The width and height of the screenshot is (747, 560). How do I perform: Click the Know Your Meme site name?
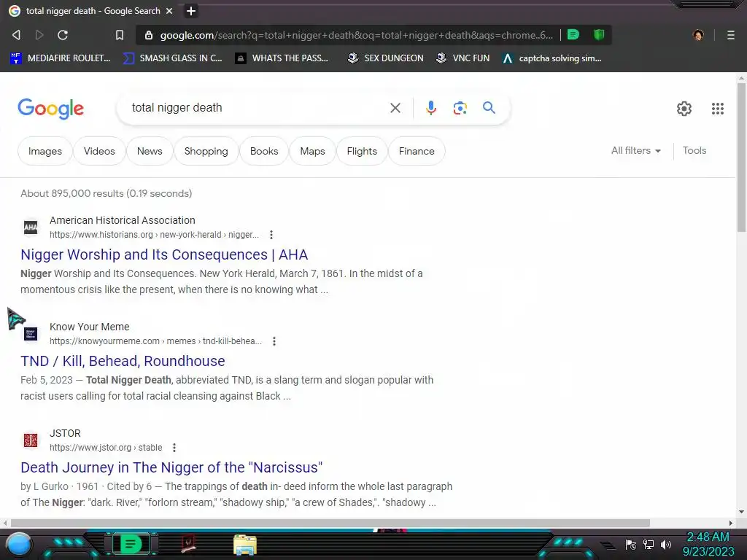click(90, 327)
